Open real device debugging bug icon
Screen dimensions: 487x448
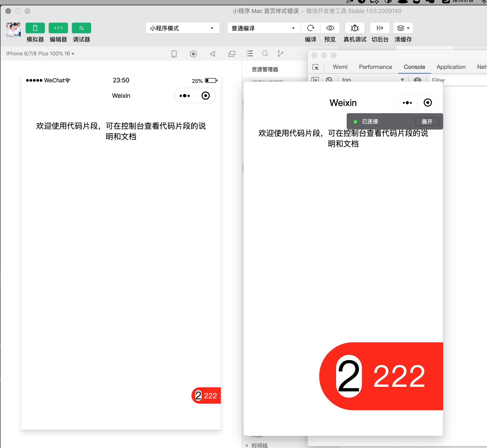(354, 28)
